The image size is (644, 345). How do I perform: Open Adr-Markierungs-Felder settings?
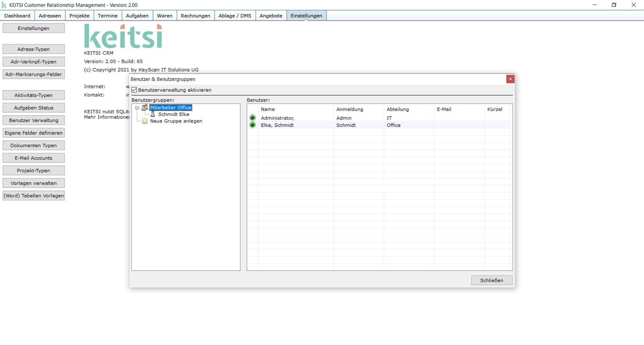click(33, 74)
